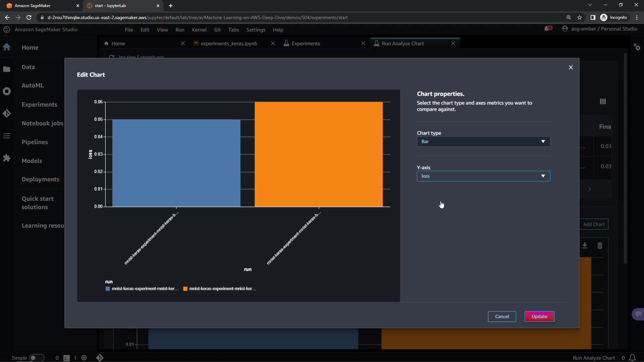Viewport: 644px width, 362px height.
Task: Click the property inspector gears icon
Action: [x=637, y=47]
